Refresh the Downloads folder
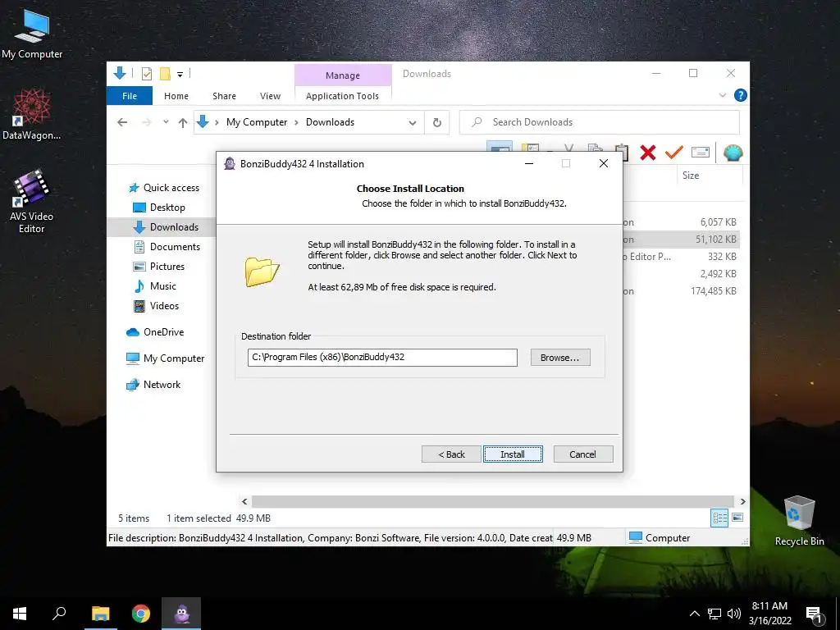The width and height of the screenshot is (840, 630). [437, 123]
